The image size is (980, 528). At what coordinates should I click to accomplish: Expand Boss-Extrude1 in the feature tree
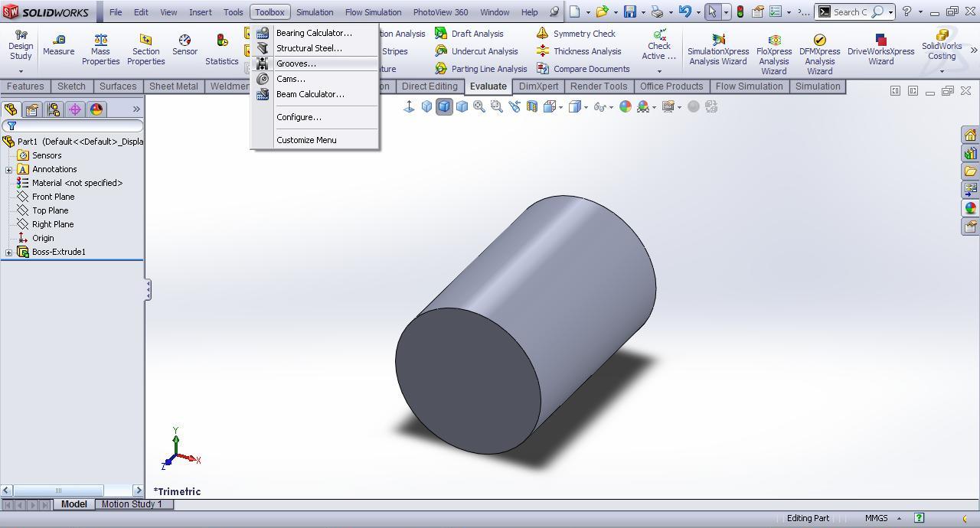(x=8, y=252)
